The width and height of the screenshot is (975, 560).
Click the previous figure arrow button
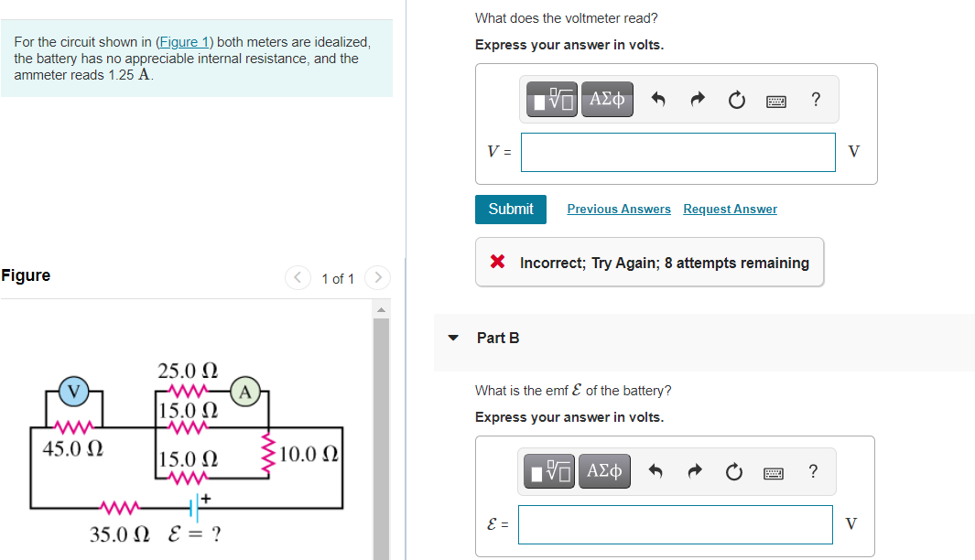[x=297, y=277]
